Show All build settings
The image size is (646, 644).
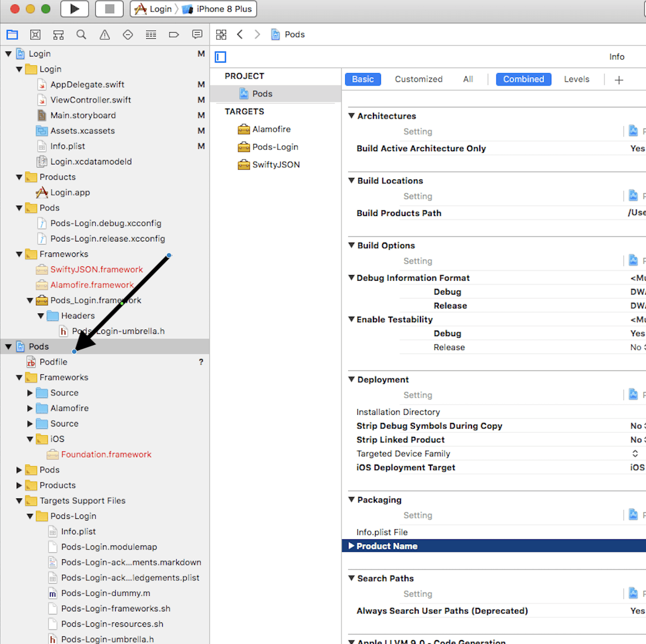tap(468, 79)
